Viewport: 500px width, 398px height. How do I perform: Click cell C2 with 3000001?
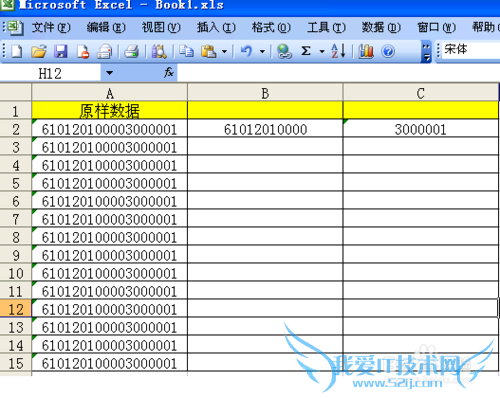pos(421,129)
